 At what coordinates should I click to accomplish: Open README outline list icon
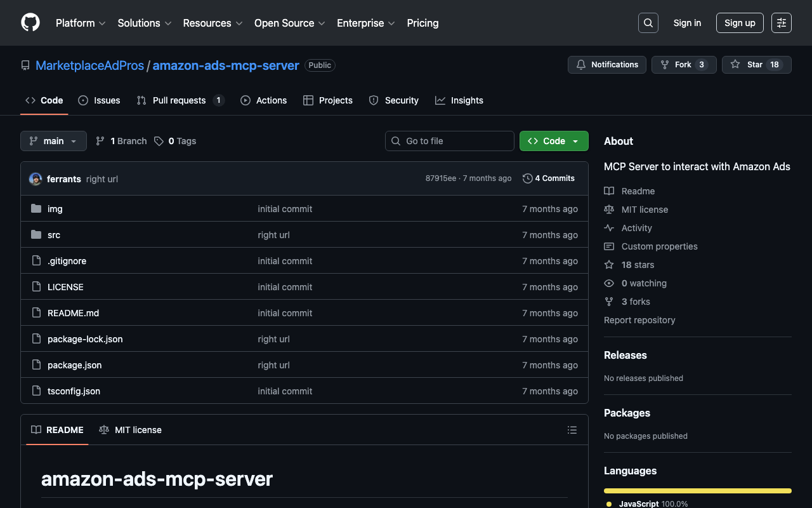click(x=572, y=430)
